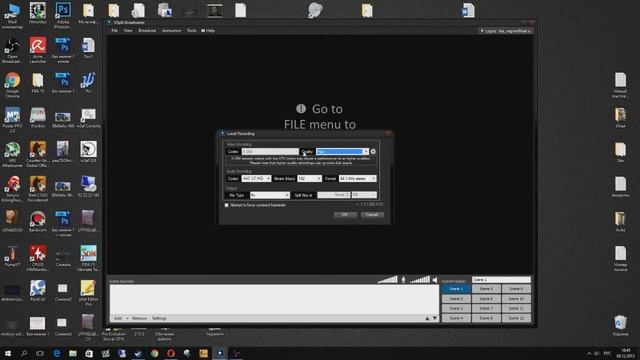640x360 pixels.
Task: Switch to Scene 12
Action: tap(516, 318)
